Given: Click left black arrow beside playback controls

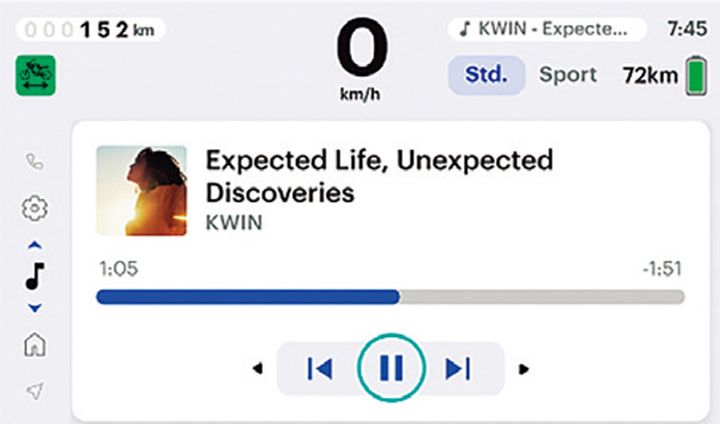Looking at the screenshot, I should pyautogui.click(x=258, y=369).
